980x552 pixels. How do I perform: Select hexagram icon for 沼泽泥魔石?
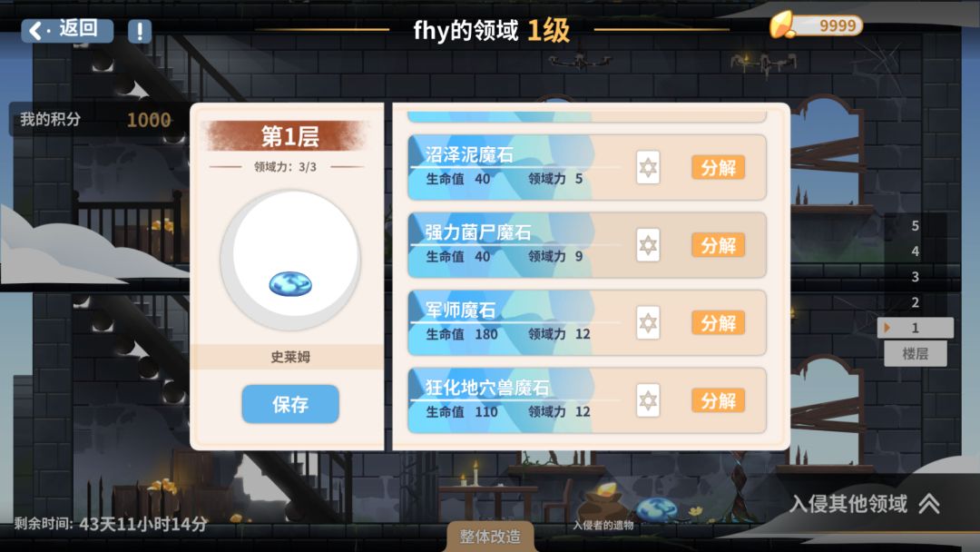coord(648,168)
